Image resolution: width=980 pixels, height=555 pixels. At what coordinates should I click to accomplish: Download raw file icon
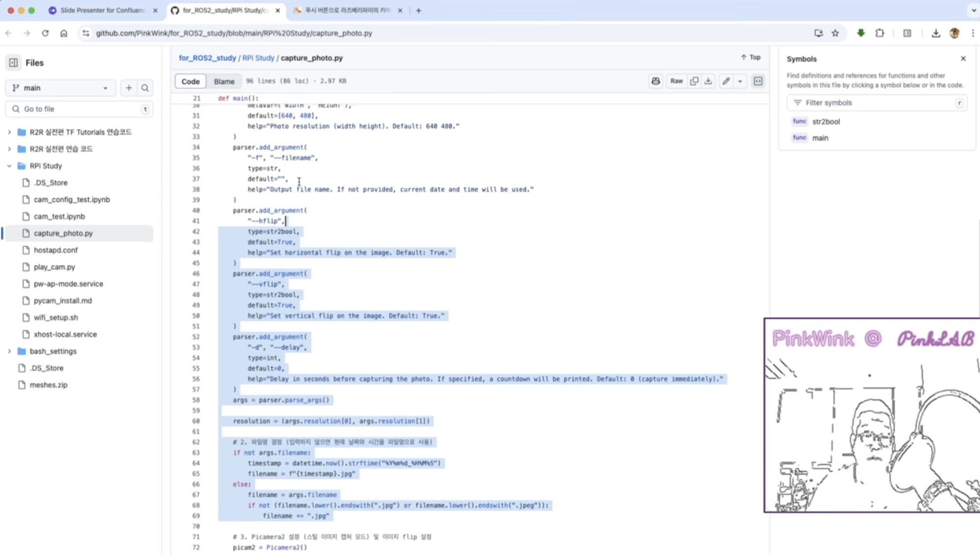708,81
